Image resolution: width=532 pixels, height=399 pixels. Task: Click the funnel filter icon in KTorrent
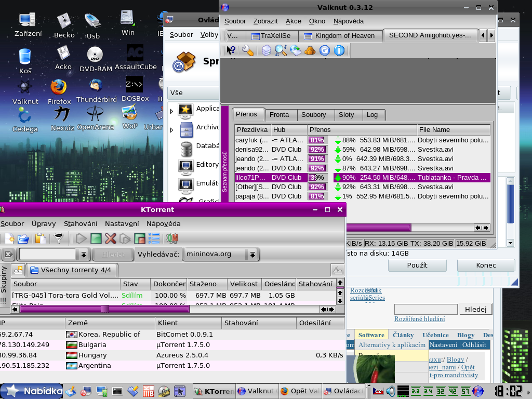tap(59, 238)
